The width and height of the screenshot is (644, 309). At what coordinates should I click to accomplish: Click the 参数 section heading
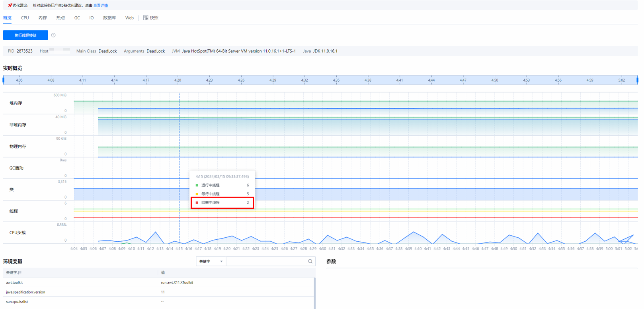[x=331, y=261]
